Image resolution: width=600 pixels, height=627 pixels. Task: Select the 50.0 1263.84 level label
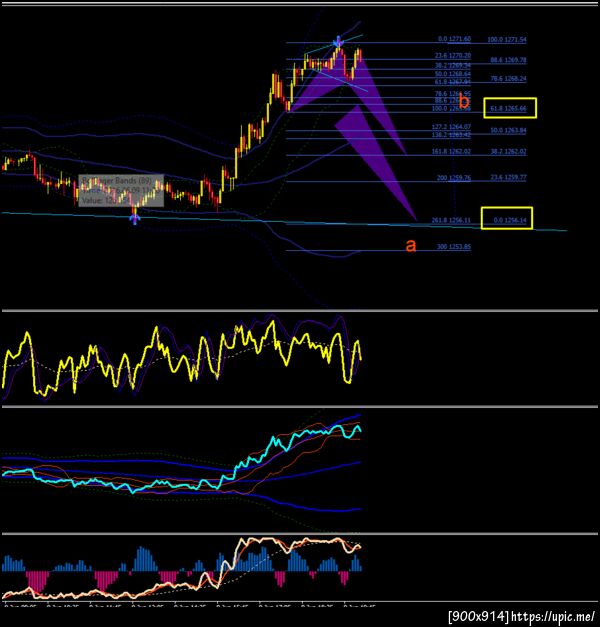tap(508, 130)
